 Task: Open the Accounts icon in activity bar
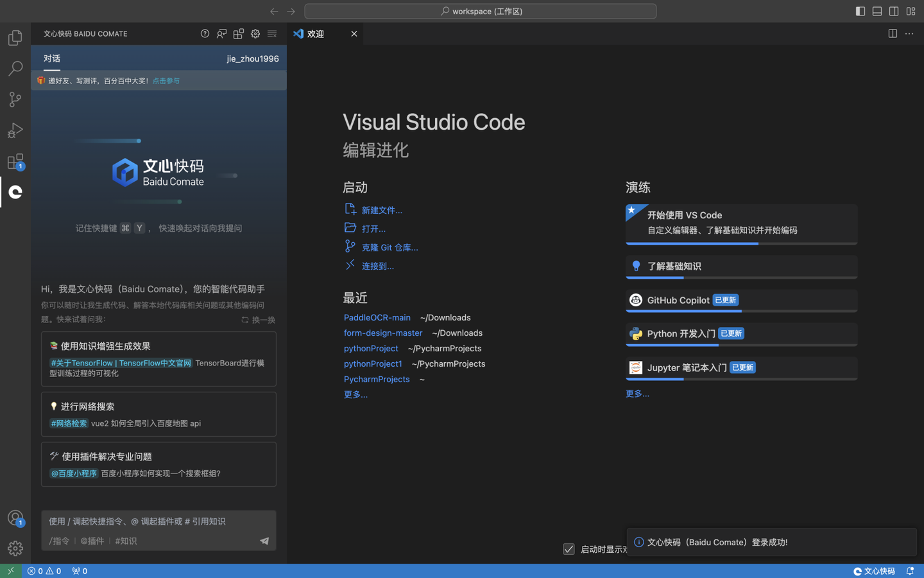(x=15, y=518)
